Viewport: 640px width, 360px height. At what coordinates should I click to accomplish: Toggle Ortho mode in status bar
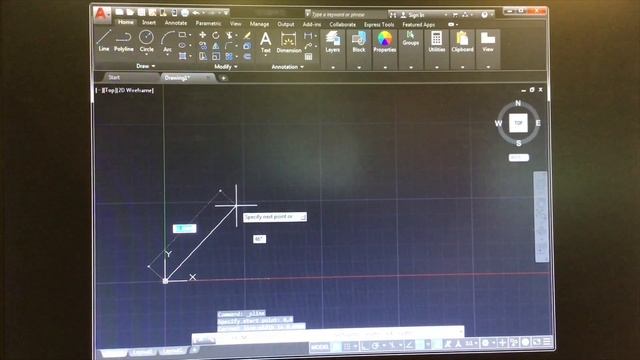[365, 346]
